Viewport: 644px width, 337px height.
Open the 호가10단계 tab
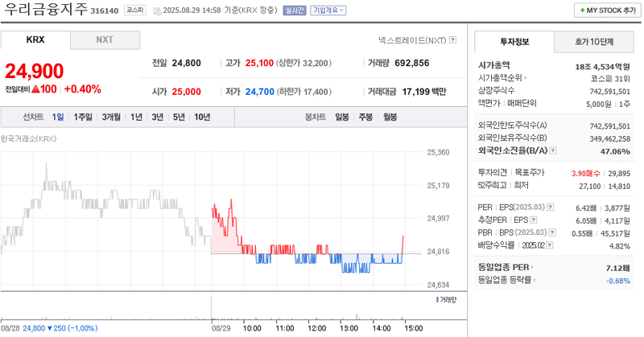point(594,42)
